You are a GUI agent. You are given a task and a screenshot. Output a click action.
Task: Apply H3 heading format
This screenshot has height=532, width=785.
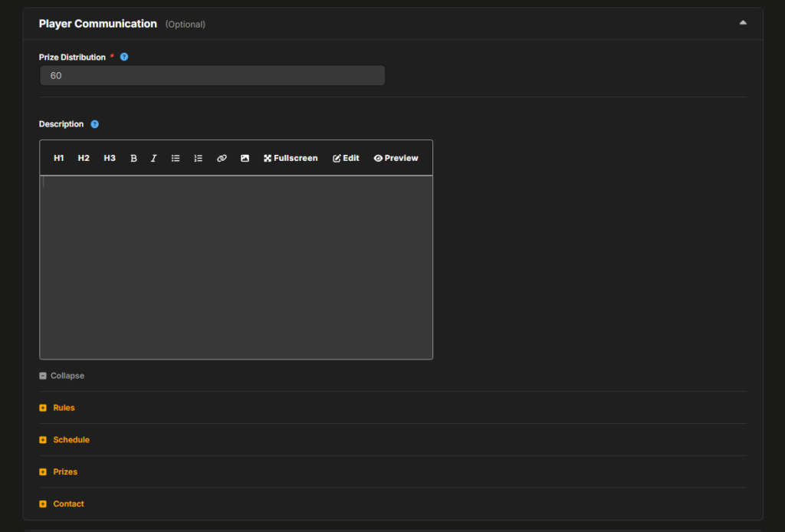(110, 158)
